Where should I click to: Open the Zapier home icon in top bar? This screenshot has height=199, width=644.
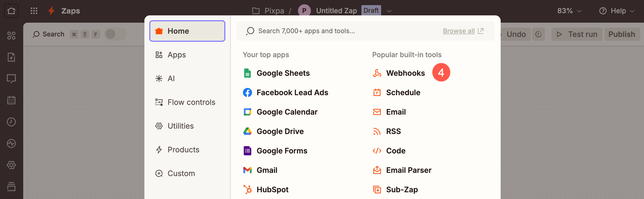click(x=11, y=11)
